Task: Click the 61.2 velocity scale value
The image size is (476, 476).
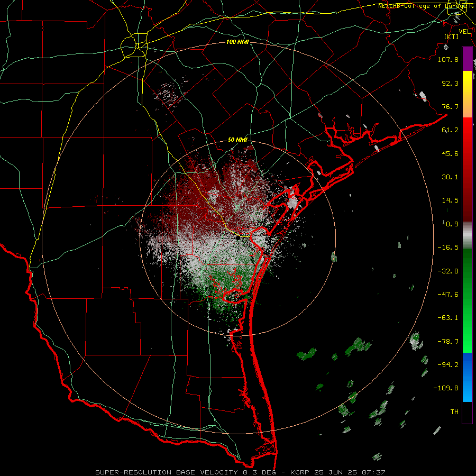Action: (x=450, y=130)
